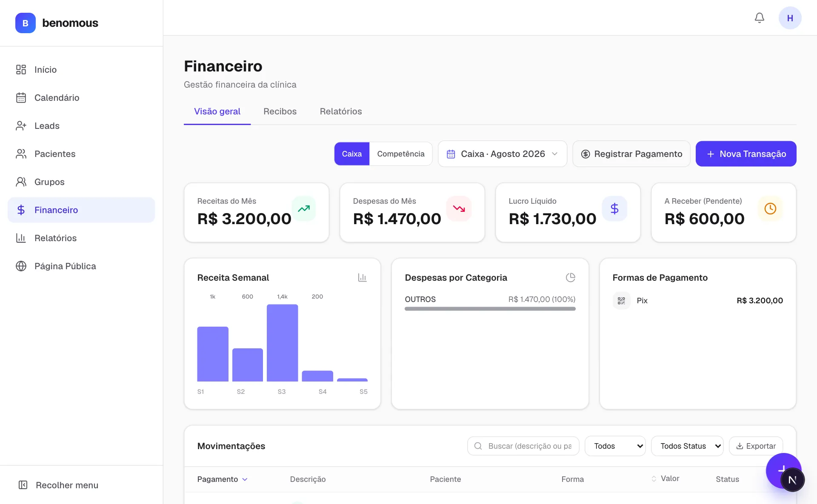Click the sort arrows icon beside Valor
Image resolution: width=817 pixels, height=504 pixels.
click(x=654, y=479)
